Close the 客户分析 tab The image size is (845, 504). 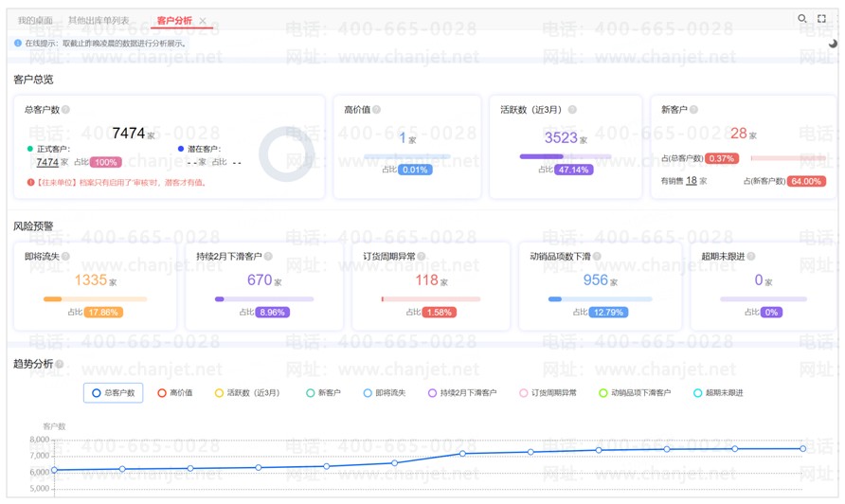click(203, 21)
